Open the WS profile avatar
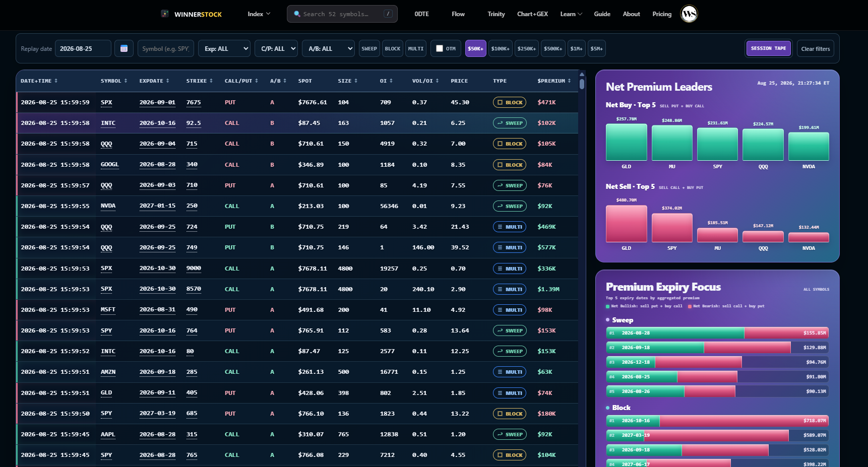This screenshot has width=868, height=467. [689, 14]
